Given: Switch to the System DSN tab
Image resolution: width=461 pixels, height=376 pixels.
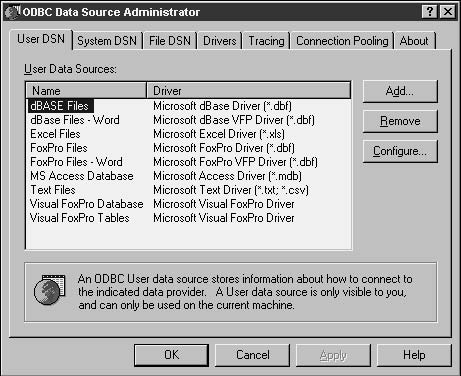Looking at the screenshot, I should pyautogui.click(x=107, y=41).
